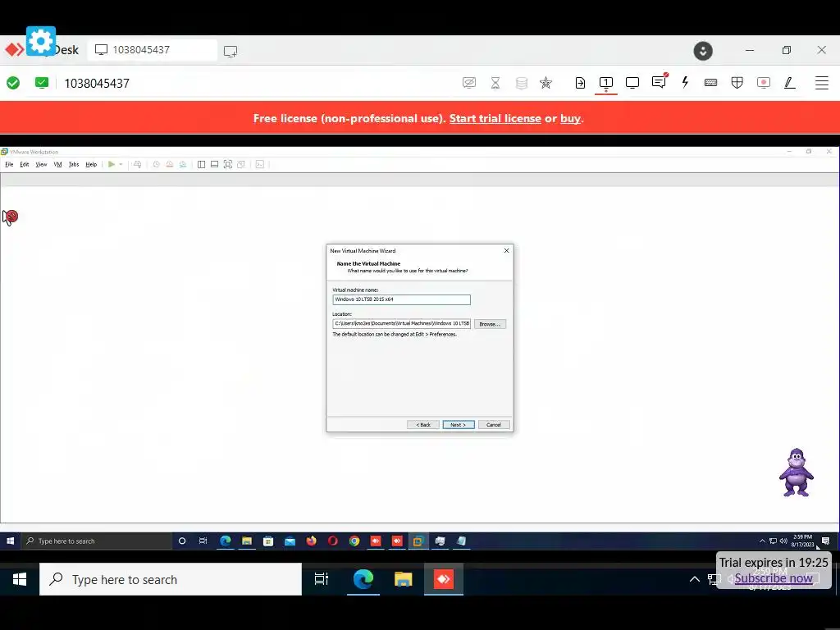Open the AnyDesk hamburger main menu
The height and width of the screenshot is (630, 840).
coord(822,83)
